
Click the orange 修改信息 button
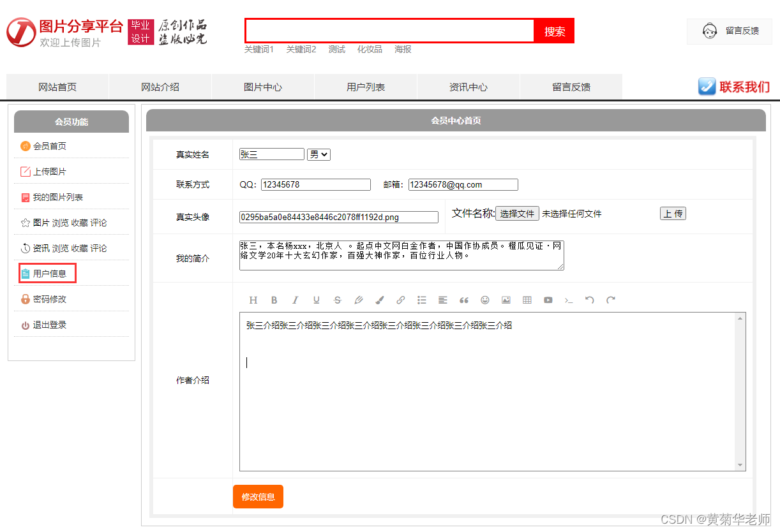pyautogui.click(x=258, y=497)
